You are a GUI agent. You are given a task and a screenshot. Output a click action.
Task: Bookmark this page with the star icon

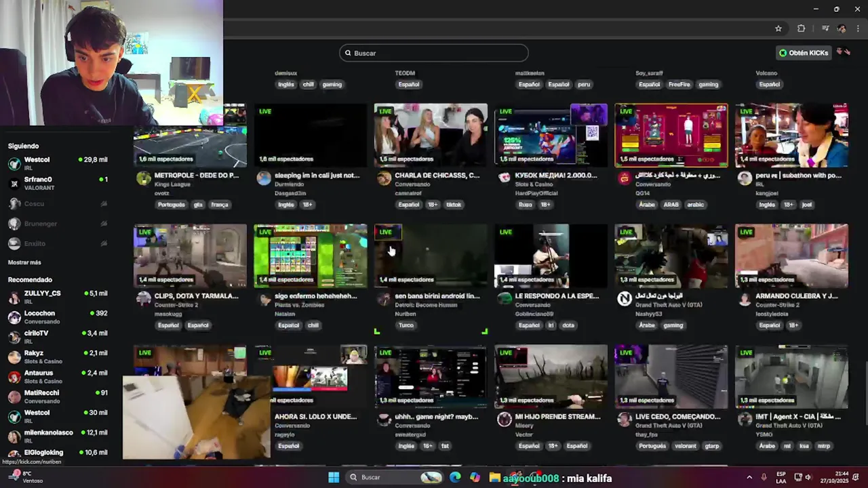pyautogui.click(x=778, y=28)
